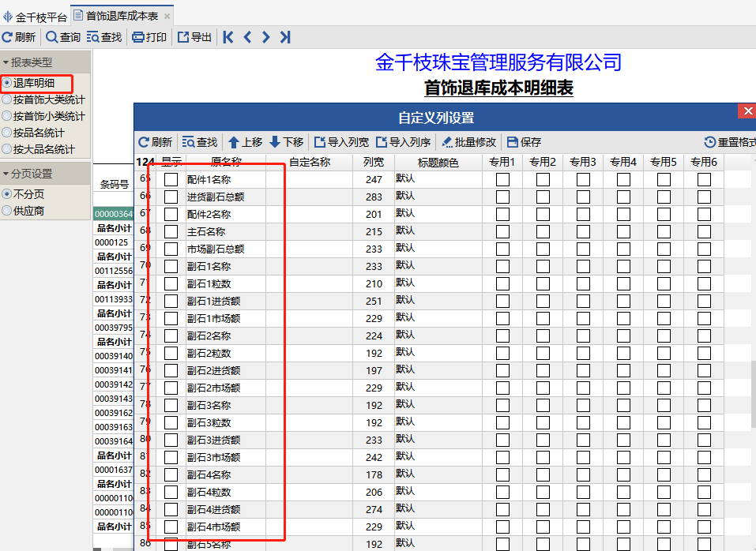Check 专用6 for the 副石3市场额 row
The width and height of the screenshot is (756, 551).
point(704,457)
